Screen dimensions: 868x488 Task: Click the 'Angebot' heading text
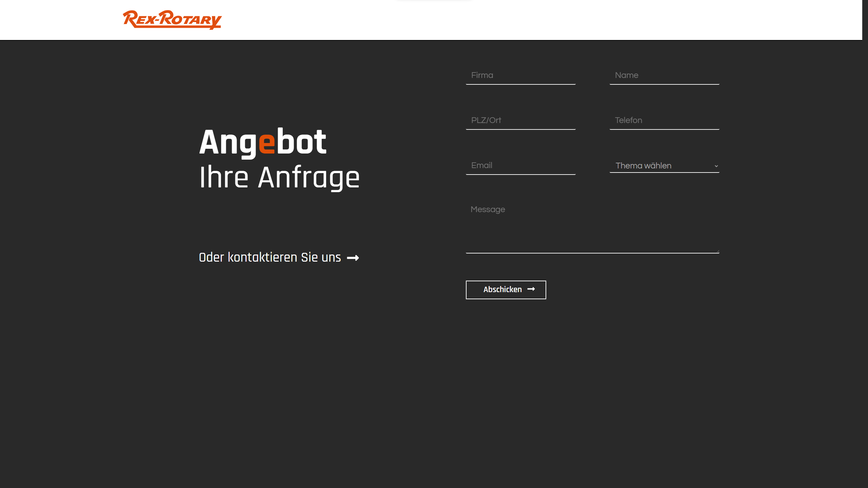(262, 142)
